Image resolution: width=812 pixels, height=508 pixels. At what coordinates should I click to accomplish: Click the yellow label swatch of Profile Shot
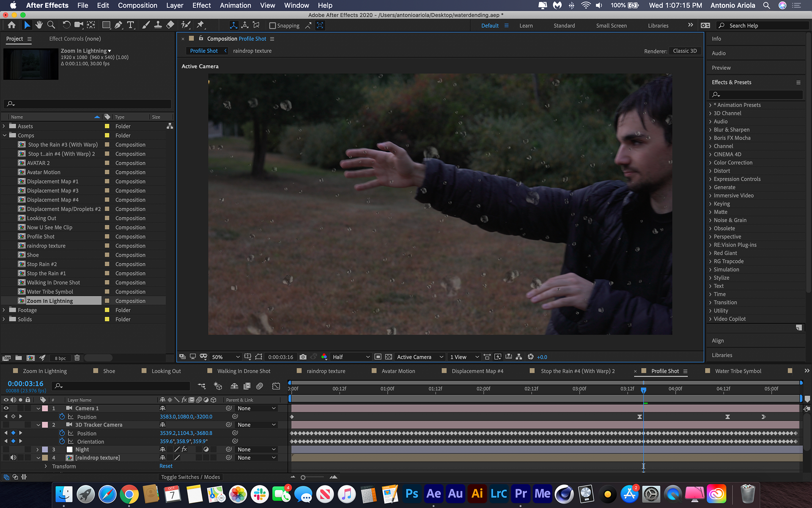coord(107,237)
